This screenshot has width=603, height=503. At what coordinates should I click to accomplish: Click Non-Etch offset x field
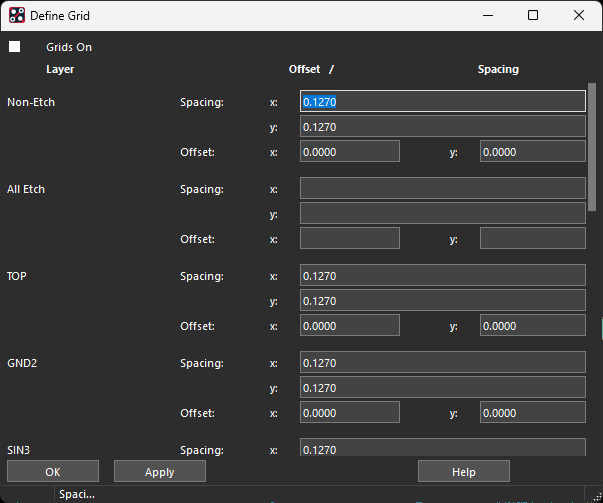pos(349,151)
